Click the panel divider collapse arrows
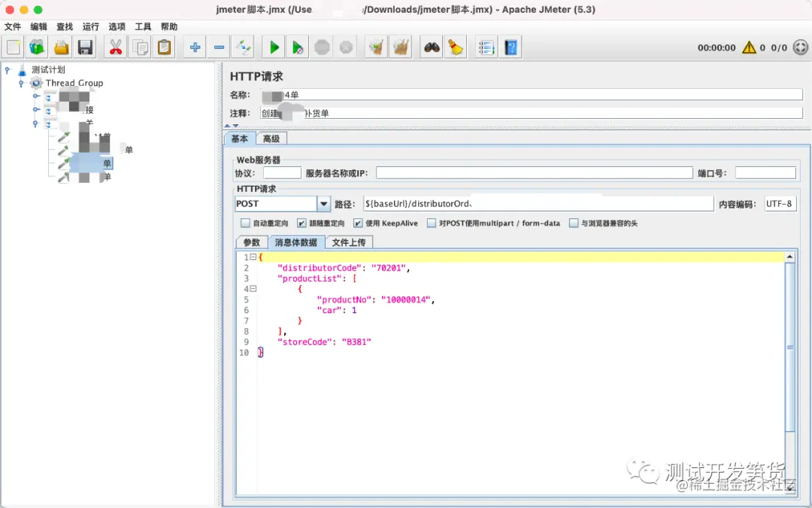Viewport: 812px width, 508px height. (232, 126)
